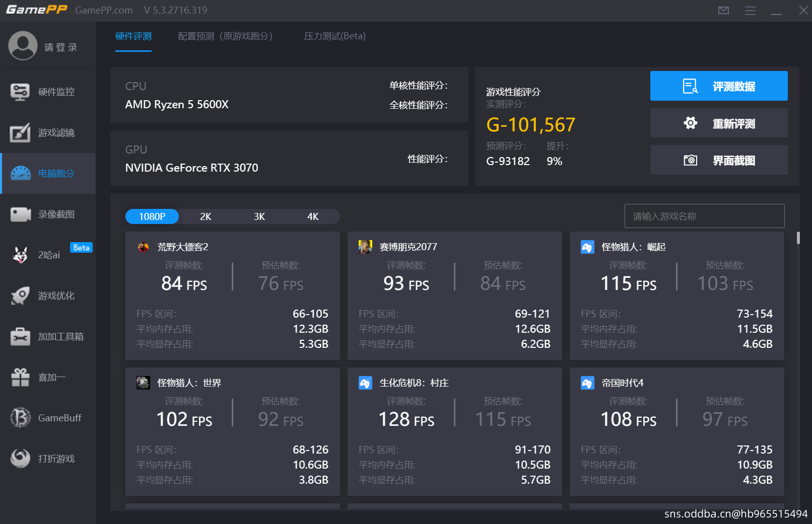
Task: Click the 91-170 FPS range value
Action: click(532, 450)
